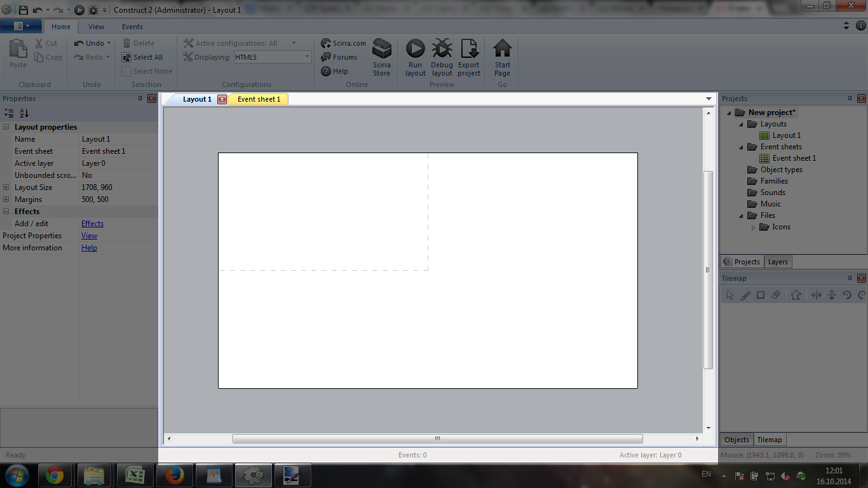Select the Tilemap eraser tool

(x=776, y=295)
